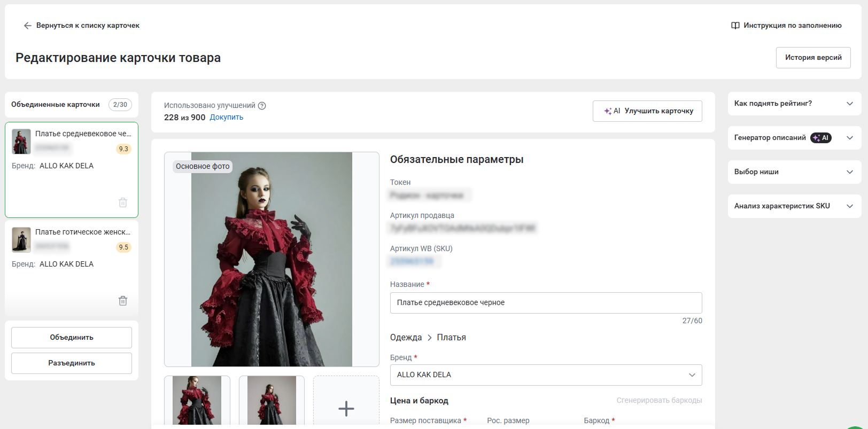Click the main product photo
The image size is (868, 429).
[272, 259]
